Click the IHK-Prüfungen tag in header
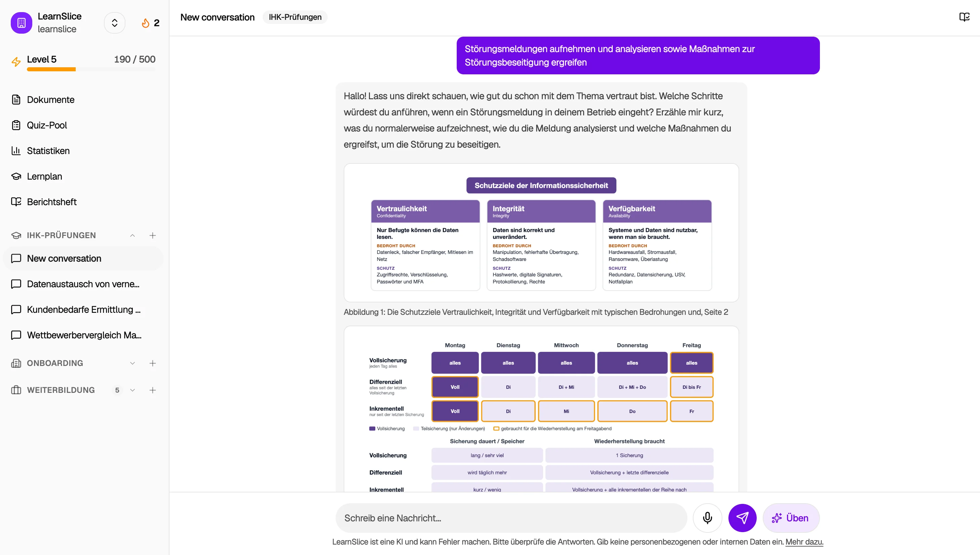 pyautogui.click(x=295, y=17)
